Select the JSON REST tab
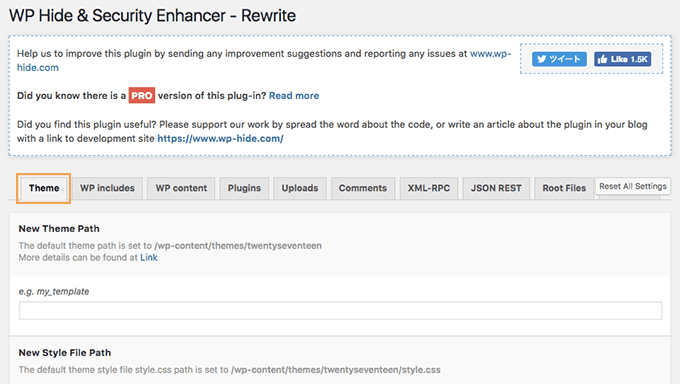Image resolution: width=680 pixels, height=384 pixels. 496,188
